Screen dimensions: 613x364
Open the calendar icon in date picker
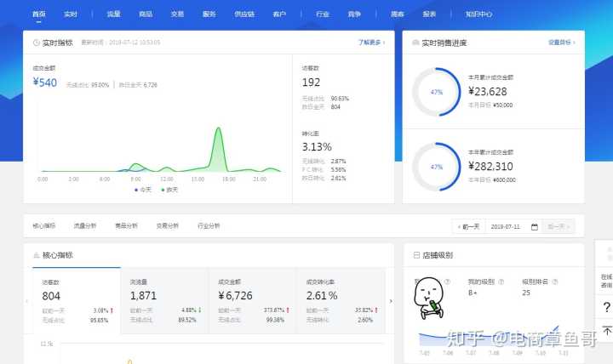pyautogui.click(x=534, y=226)
